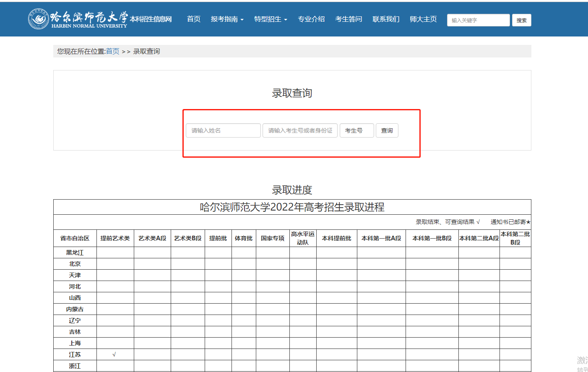Go to the 考生答问 page
This screenshot has height=372, width=588.
[349, 19]
